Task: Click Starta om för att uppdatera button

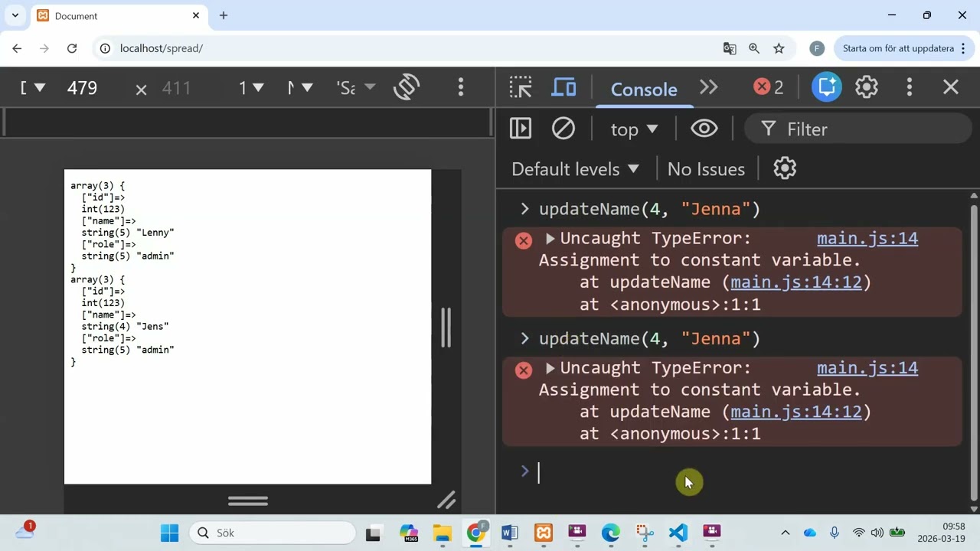Action: pos(904,48)
